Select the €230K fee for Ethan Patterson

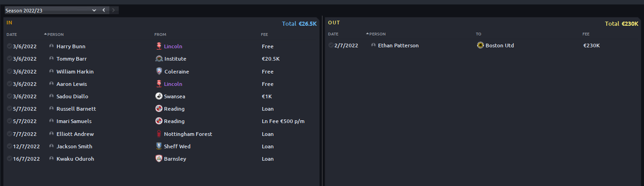click(x=592, y=45)
